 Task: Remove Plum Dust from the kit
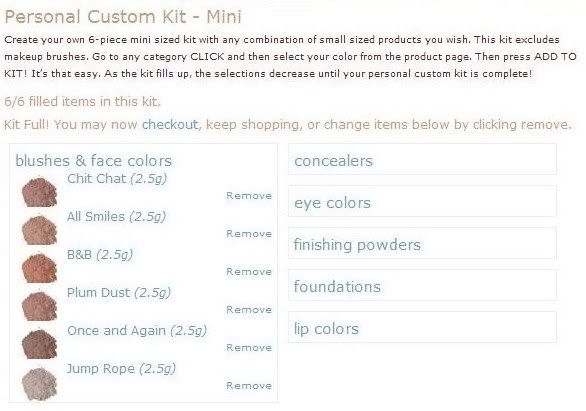coord(249,310)
